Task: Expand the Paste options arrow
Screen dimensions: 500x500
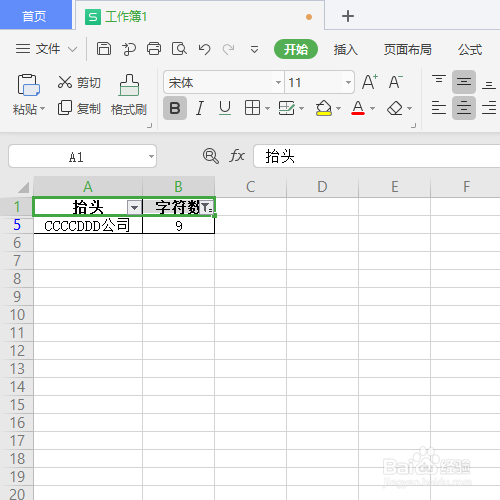Action: (x=43, y=109)
